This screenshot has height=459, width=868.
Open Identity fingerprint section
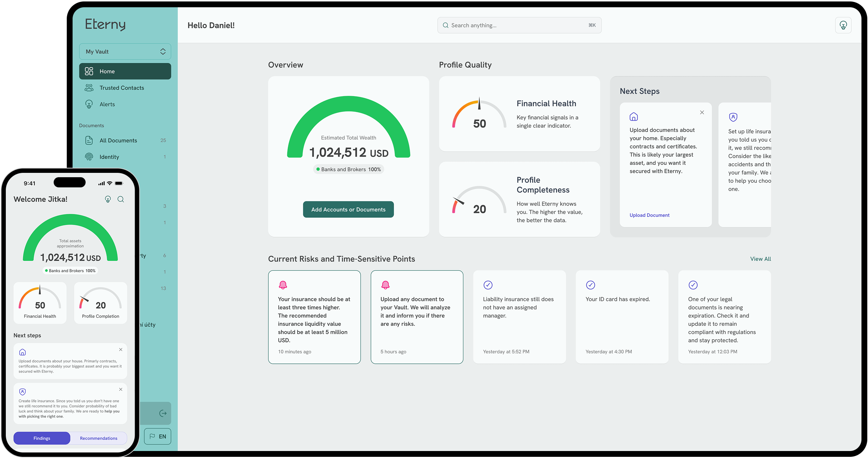click(109, 157)
